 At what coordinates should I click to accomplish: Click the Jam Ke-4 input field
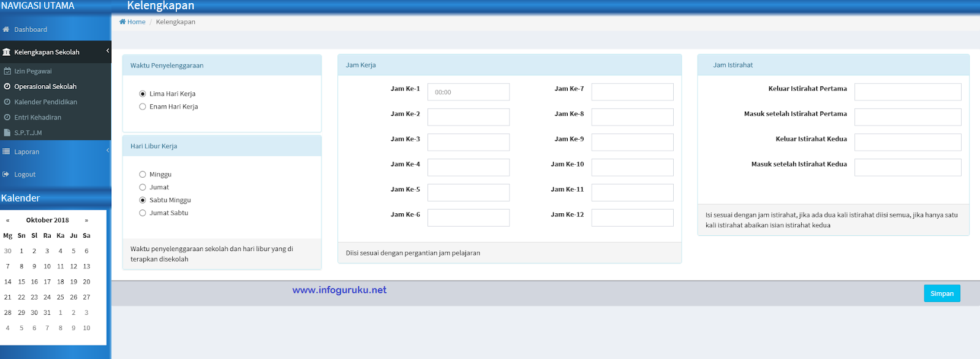(x=469, y=167)
